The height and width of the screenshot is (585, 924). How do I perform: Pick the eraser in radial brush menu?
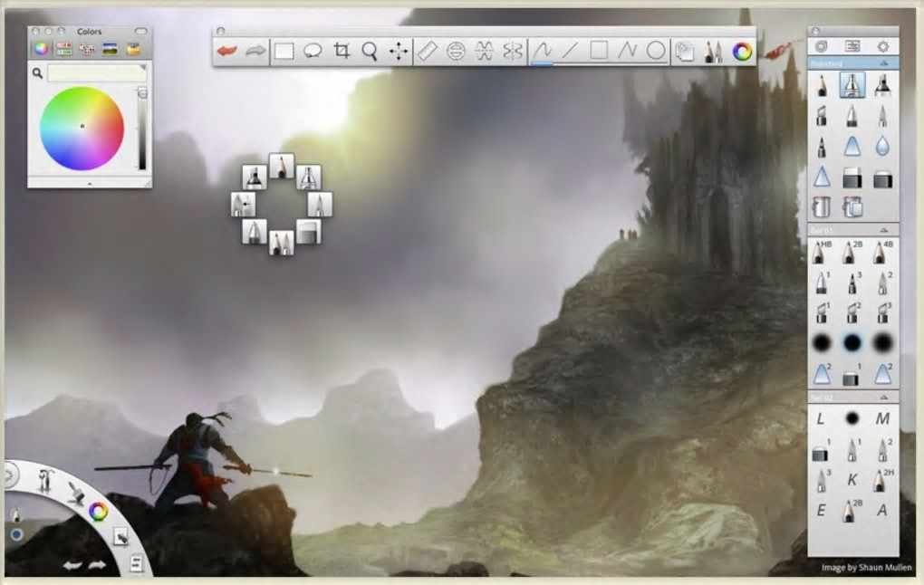coord(309,232)
